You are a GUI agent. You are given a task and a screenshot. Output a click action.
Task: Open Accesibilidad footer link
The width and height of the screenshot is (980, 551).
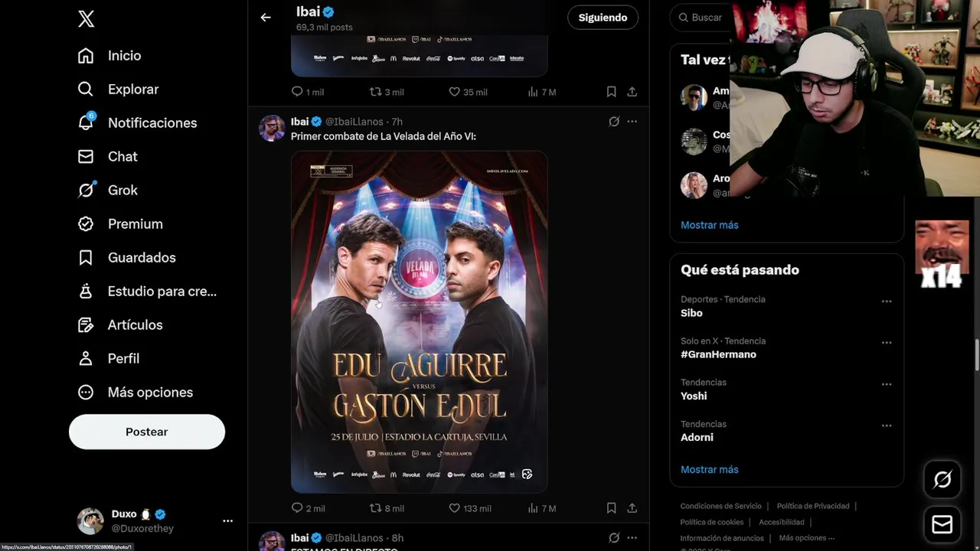pos(782,522)
